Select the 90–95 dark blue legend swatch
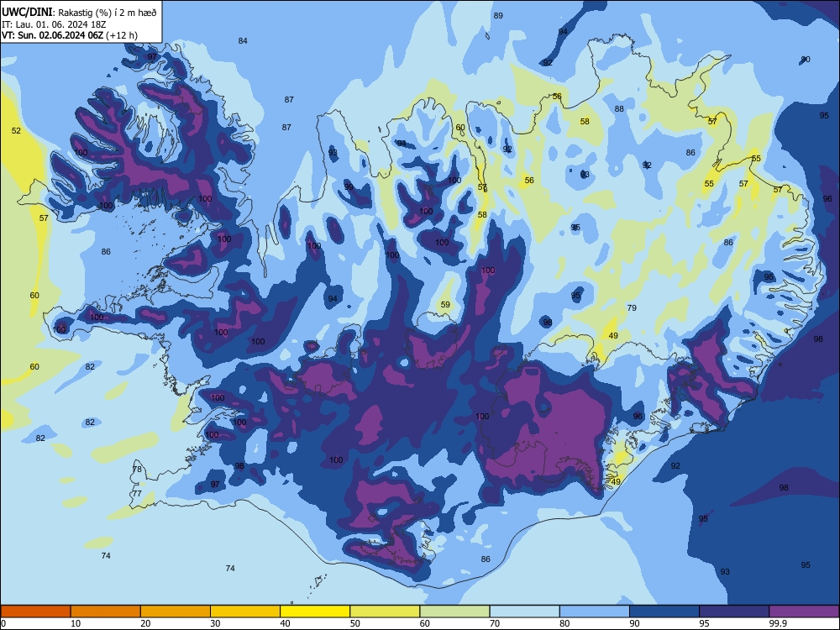This screenshot has height=630, width=840. 664,612
